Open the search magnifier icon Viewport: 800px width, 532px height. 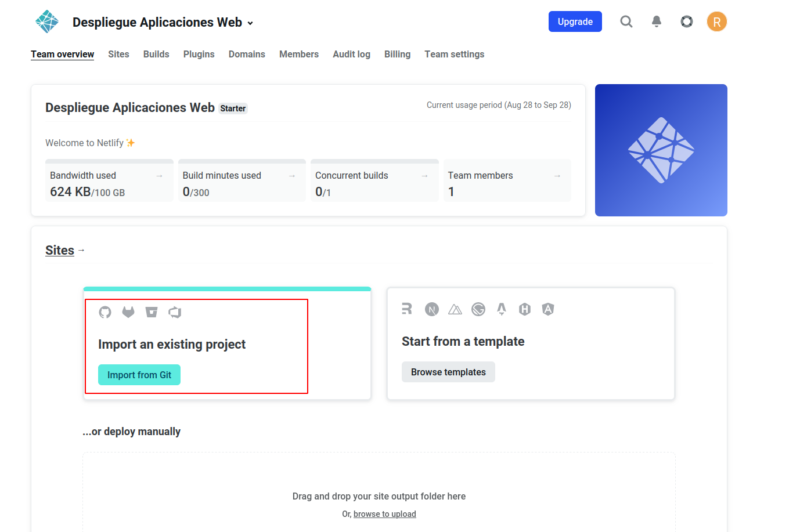pos(626,22)
